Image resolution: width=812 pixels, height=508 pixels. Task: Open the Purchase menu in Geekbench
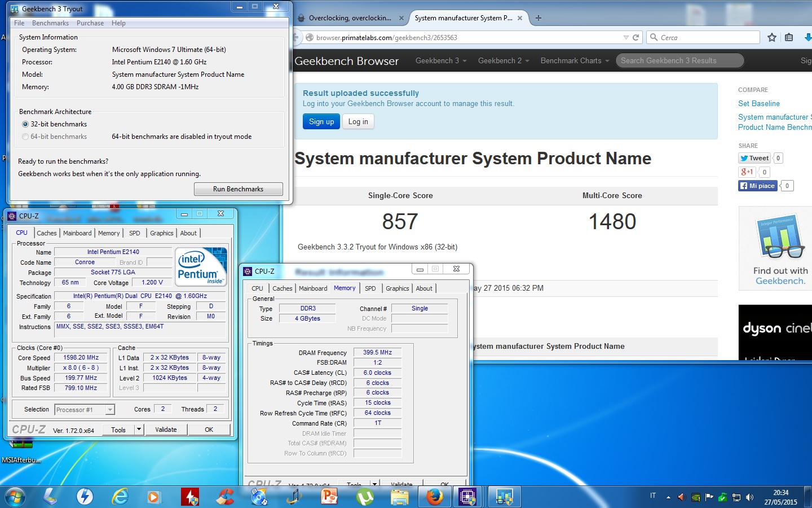click(x=90, y=23)
